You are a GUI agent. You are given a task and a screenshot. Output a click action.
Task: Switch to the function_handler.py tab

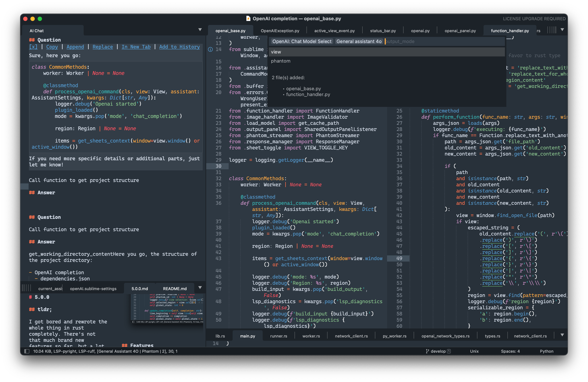pyautogui.click(x=510, y=31)
